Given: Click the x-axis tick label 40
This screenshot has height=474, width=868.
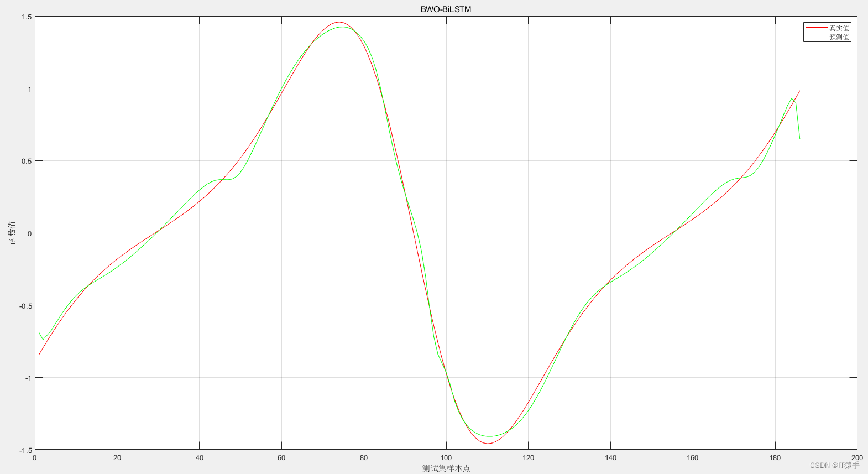Looking at the screenshot, I should click(x=199, y=457).
